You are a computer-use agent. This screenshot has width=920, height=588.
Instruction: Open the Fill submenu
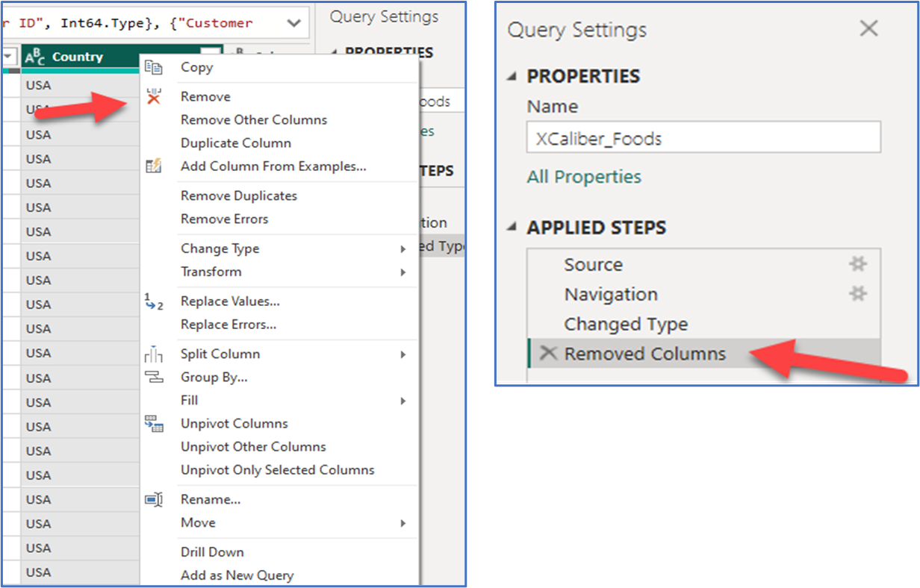coord(403,401)
